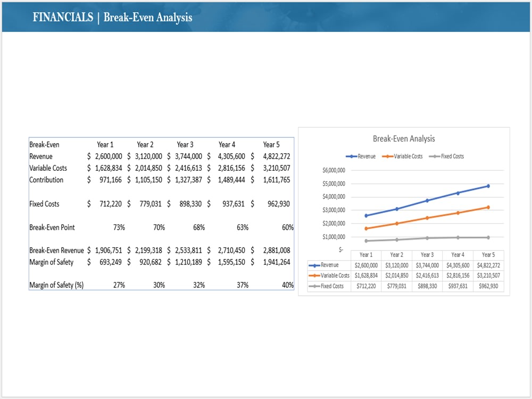The height and width of the screenshot is (399, 532).
Task: Click Break-Even Revenue value 2,199,318
Action: [x=148, y=251]
